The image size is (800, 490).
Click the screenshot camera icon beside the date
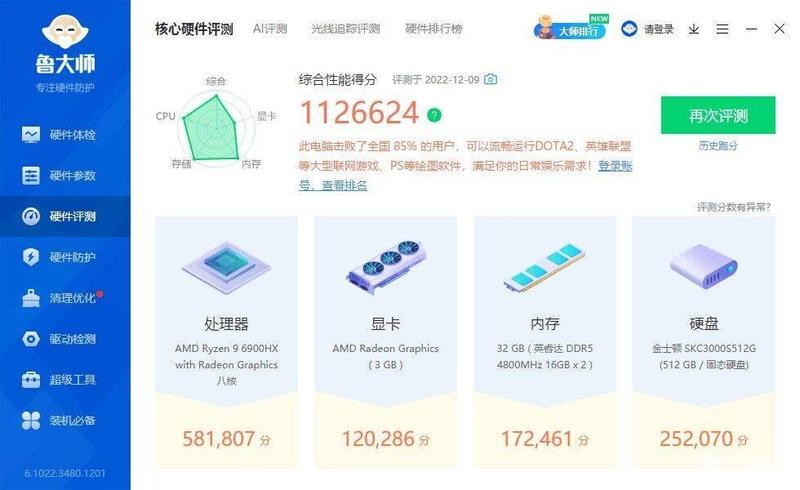490,79
